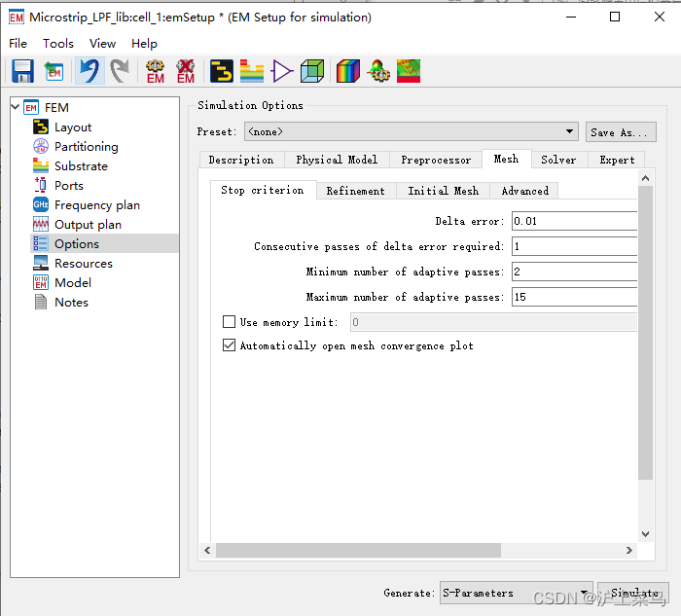
Task: Collapse the FEM tree node
Action: click(x=16, y=107)
